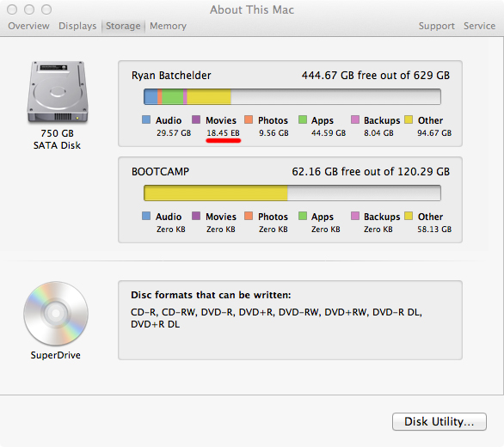Image resolution: width=504 pixels, height=447 pixels.
Task: Click the yellow Other segment in the Ryan Batchelder bar
Action: [209, 97]
